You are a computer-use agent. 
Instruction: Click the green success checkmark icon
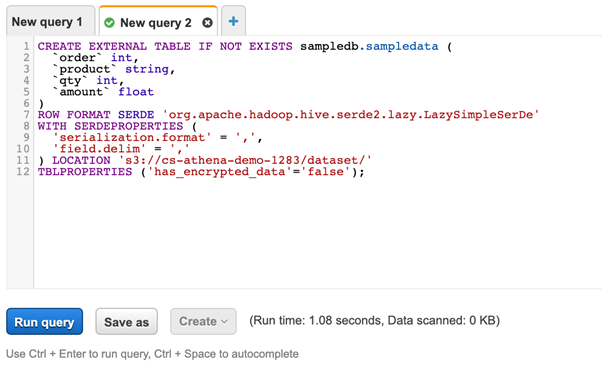tap(109, 23)
